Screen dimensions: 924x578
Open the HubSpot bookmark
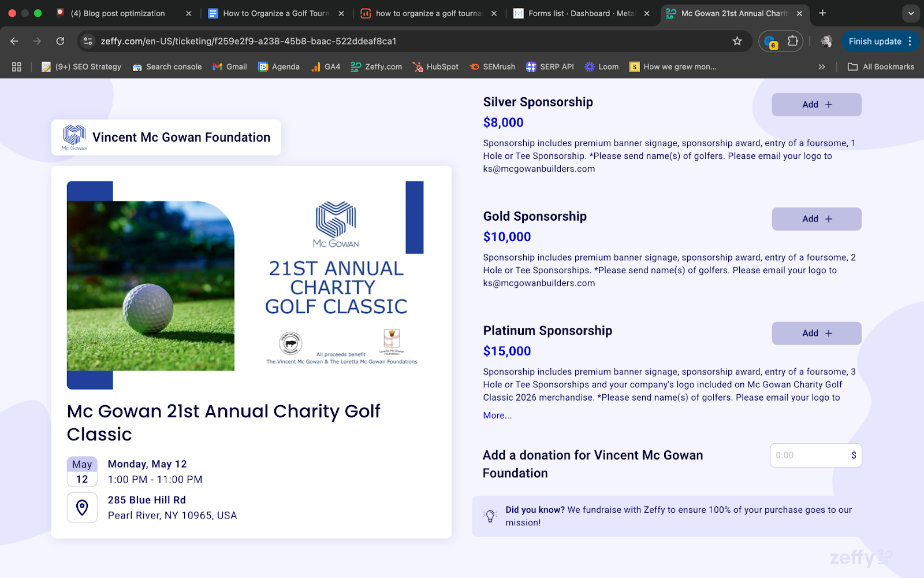[x=435, y=67]
